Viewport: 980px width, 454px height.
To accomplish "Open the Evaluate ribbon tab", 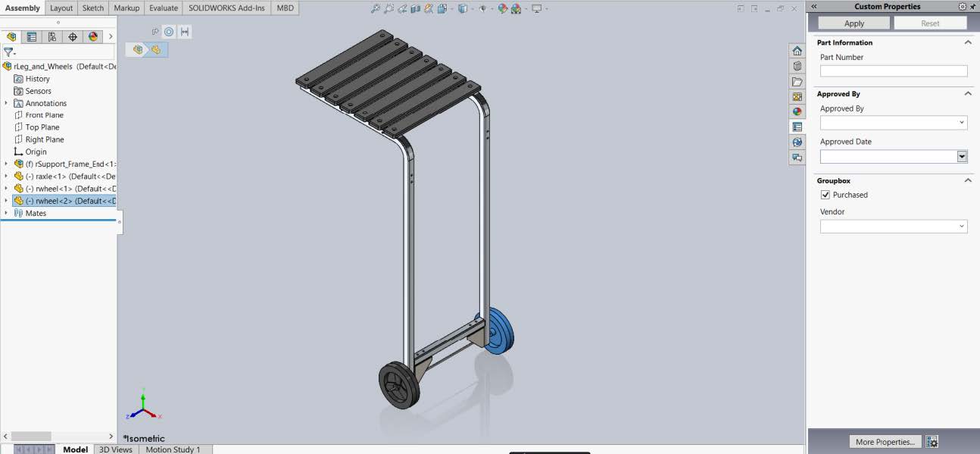I will 163,8.
